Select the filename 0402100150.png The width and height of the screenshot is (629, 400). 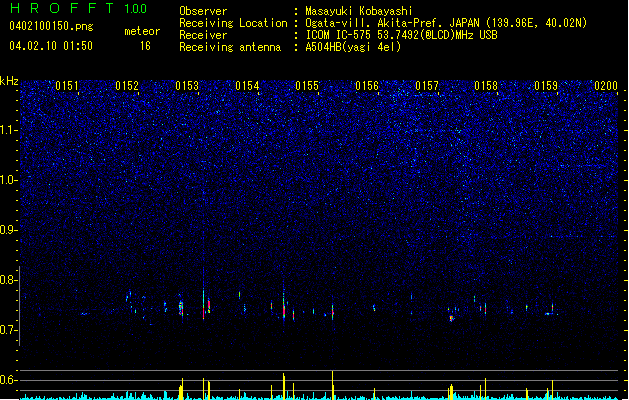coord(51,26)
